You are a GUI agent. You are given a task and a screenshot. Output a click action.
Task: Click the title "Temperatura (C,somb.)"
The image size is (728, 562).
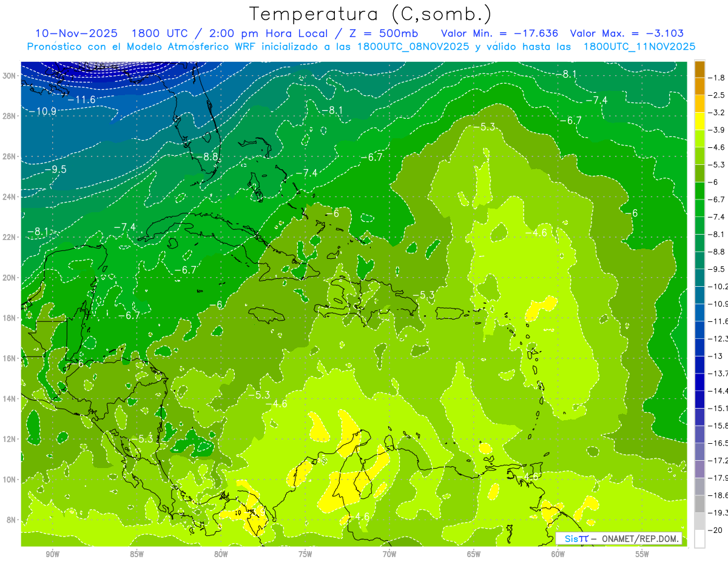[371, 14]
